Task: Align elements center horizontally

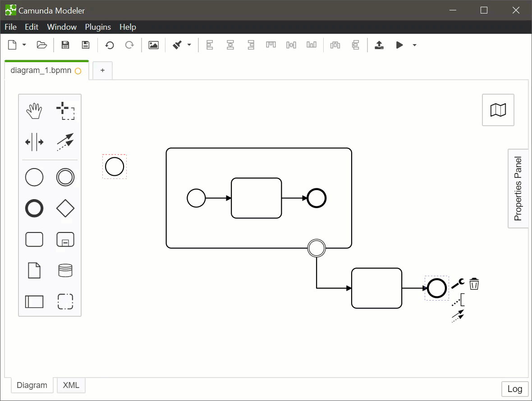Action: 230,45
